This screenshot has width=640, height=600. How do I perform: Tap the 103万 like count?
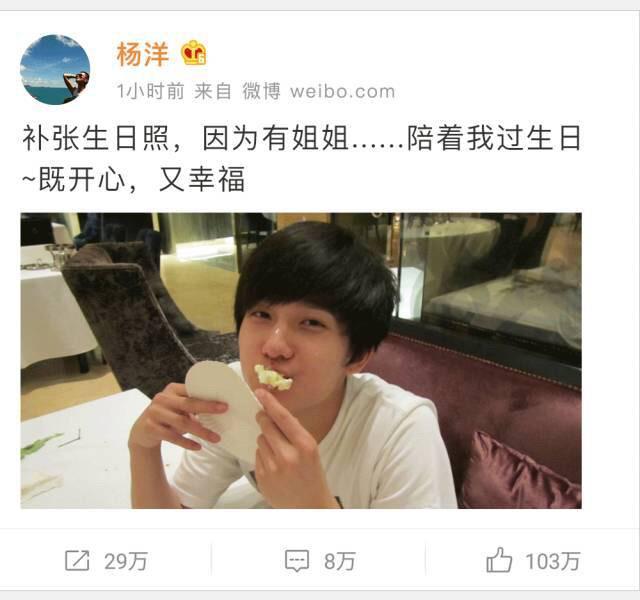coord(553,561)
